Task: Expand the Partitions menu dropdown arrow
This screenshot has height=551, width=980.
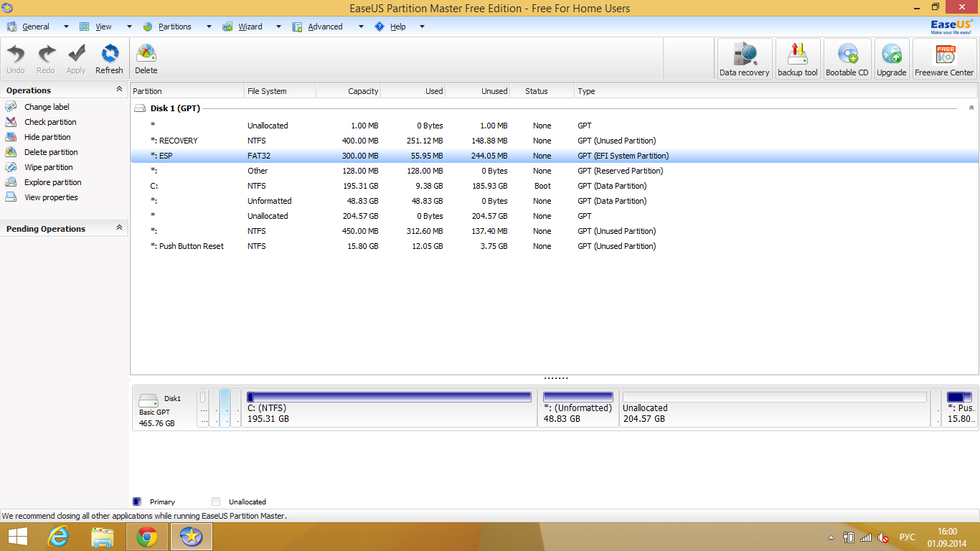Action: (x=209, y=27)
